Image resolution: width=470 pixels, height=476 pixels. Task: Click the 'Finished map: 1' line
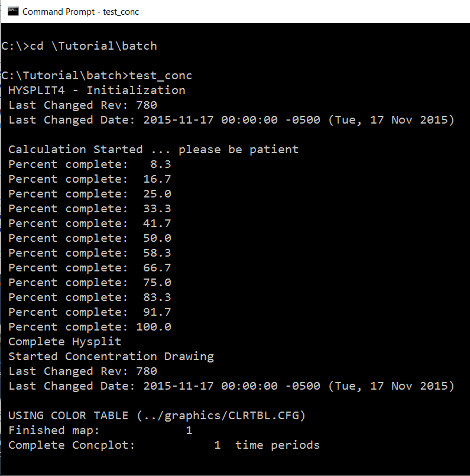pyautogui.click(x=101, y=430)
